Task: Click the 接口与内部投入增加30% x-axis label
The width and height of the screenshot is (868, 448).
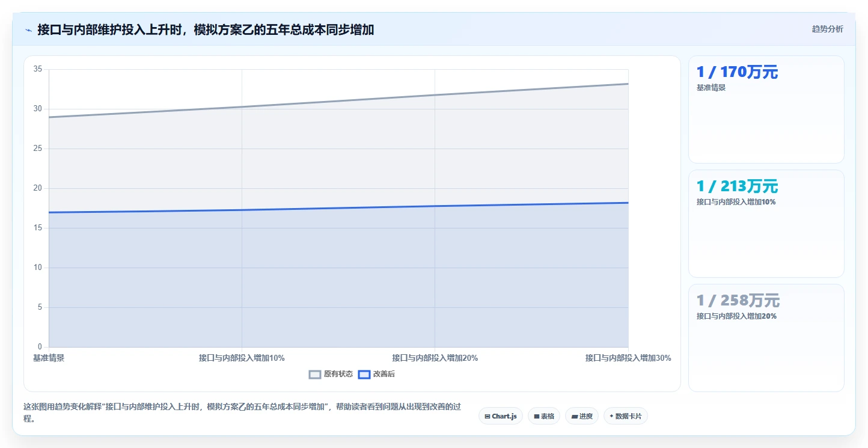Action: click(x=628, y=358)
